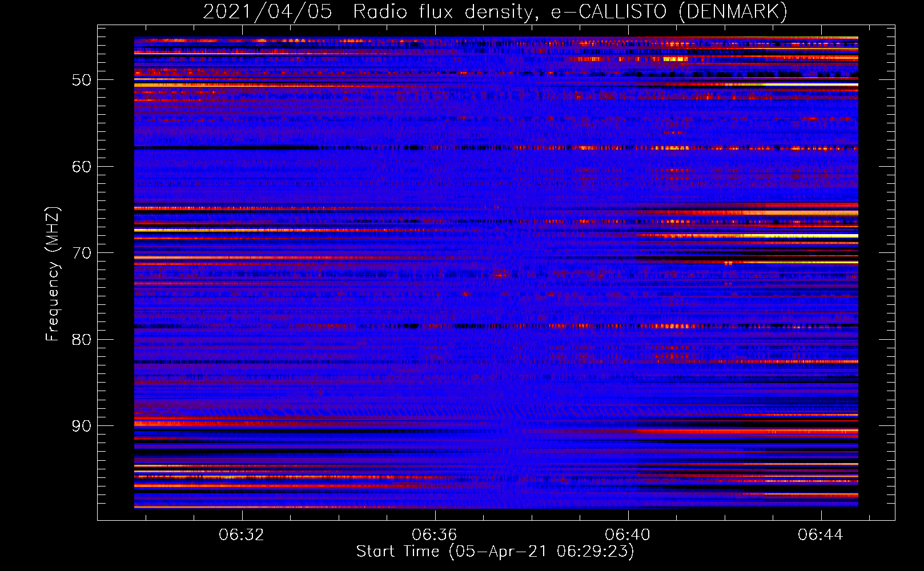Click the '06:44' time tick label
924x571 pixels.
tap(821, 535)
